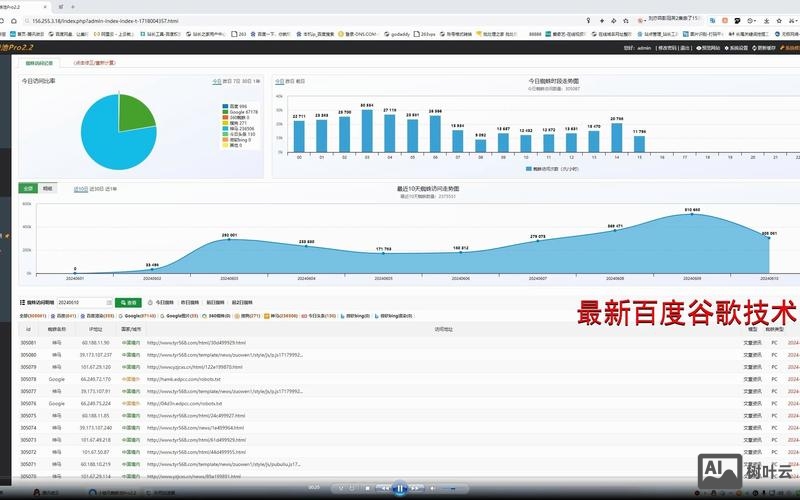Select the 明细 tab above the trend chart
This screenshot has width=800, height=500.
[x=48, y=188]
